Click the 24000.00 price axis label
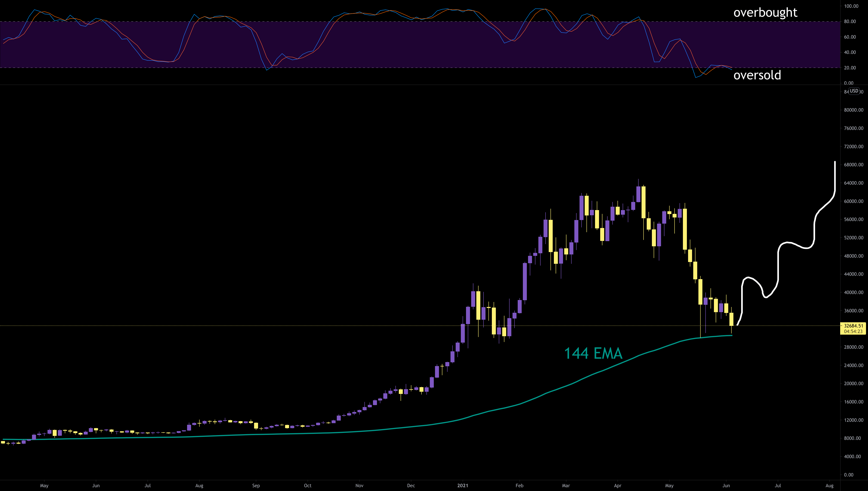 pyautogui.click(x=853, y=365)
